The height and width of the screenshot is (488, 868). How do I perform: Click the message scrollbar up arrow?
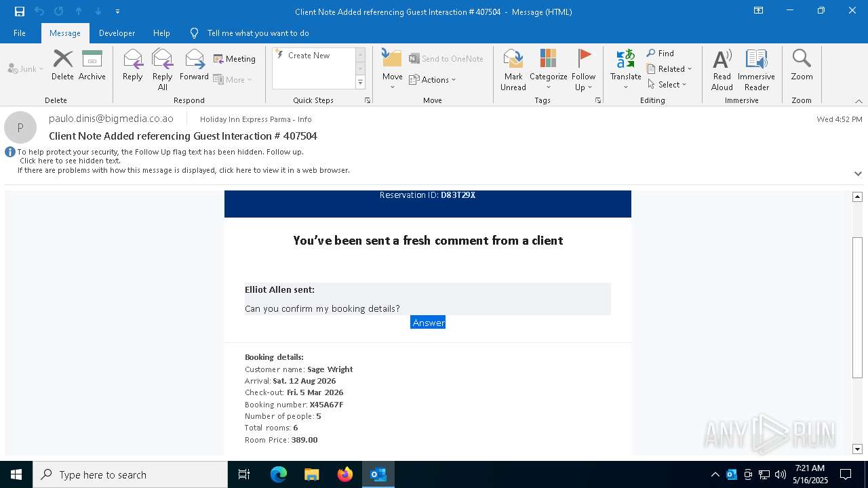(x=857, y=197)
